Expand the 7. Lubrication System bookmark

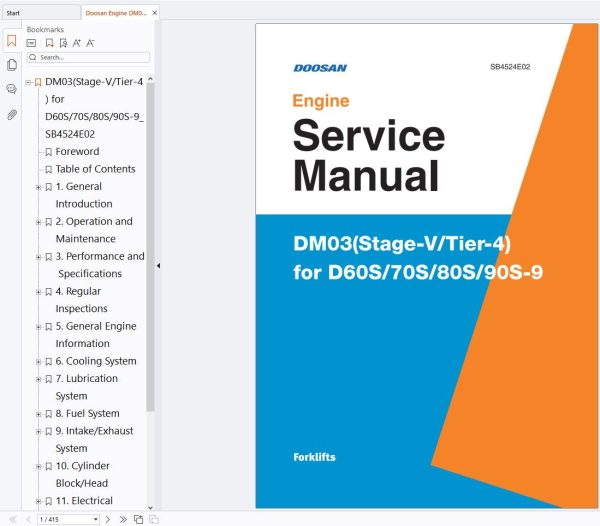(39, 379)
